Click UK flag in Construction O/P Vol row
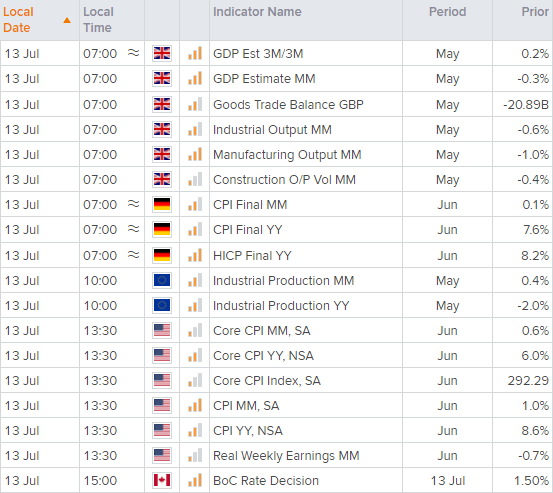Viewport: 553px width, 493px height. point(162,180)
